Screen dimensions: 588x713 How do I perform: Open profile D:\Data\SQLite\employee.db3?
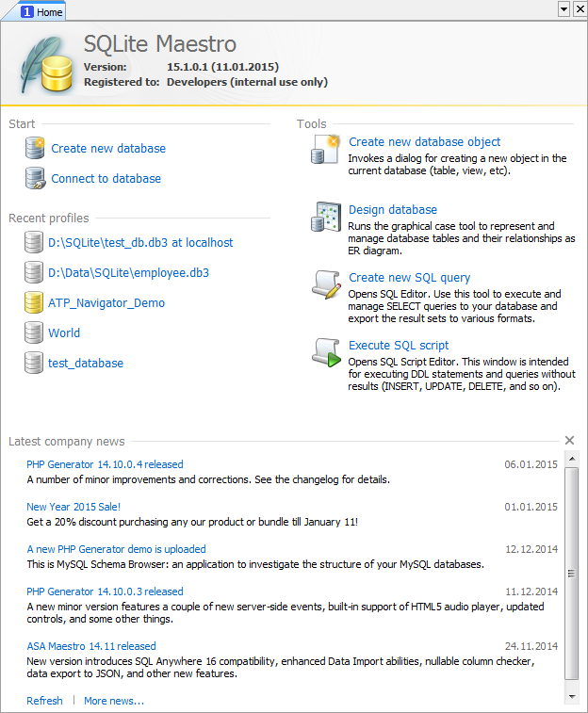[129, 273]
